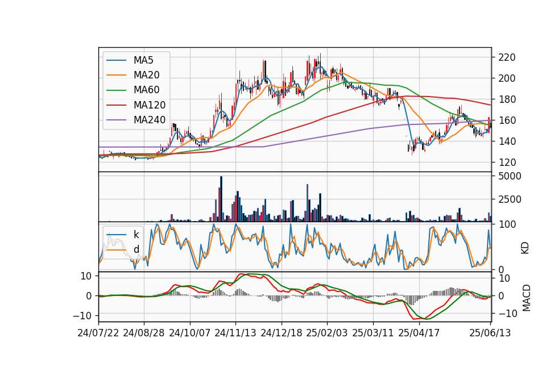The height and width of the screenshot is (392, 546).
Task: Click the 24/08/28 date axis label
Action: (x=144, y=333)
